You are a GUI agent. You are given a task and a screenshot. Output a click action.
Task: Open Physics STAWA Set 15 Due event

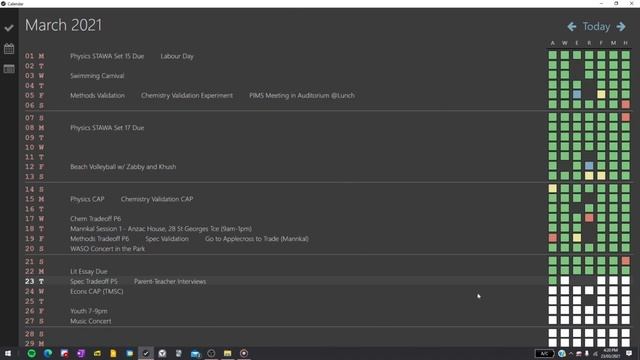[x=107, y=56]
